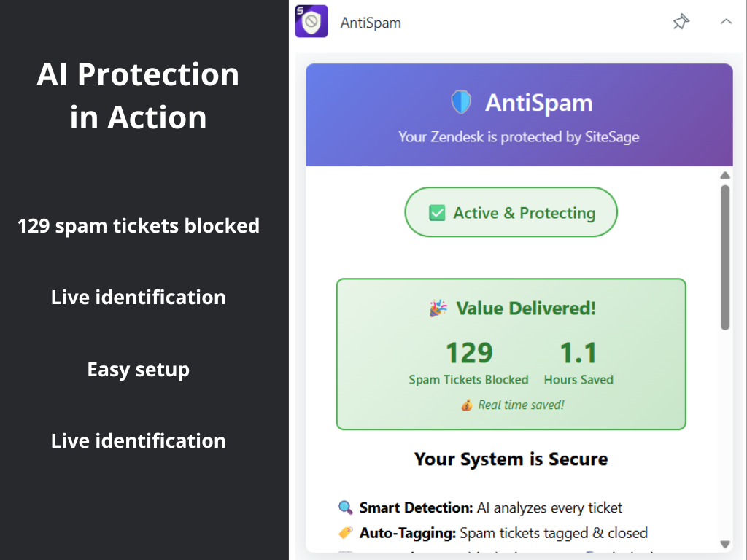This screenshot has width=747, height=560.
Task: Click the party popper icon by Value Delivered
Action: pos(438,308)
